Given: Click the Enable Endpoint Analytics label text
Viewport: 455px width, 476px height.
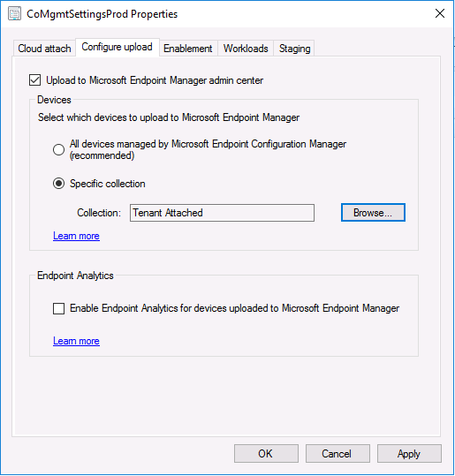Looking at the screenshot, I should (x=234, y=308).
